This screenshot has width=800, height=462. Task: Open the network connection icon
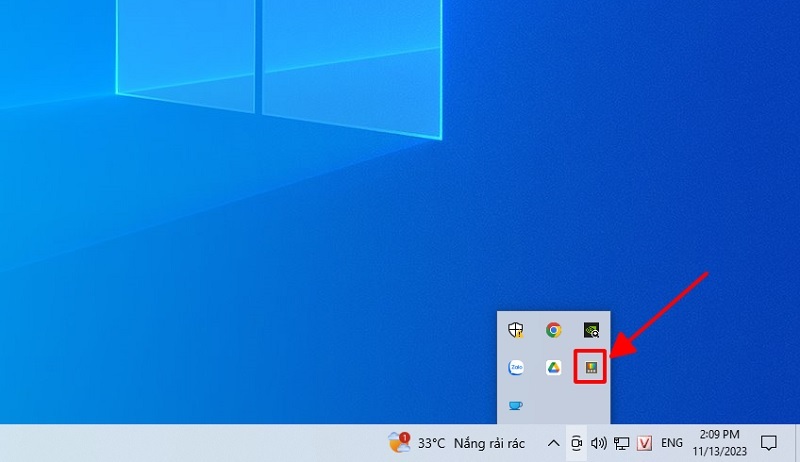point(621,442)
